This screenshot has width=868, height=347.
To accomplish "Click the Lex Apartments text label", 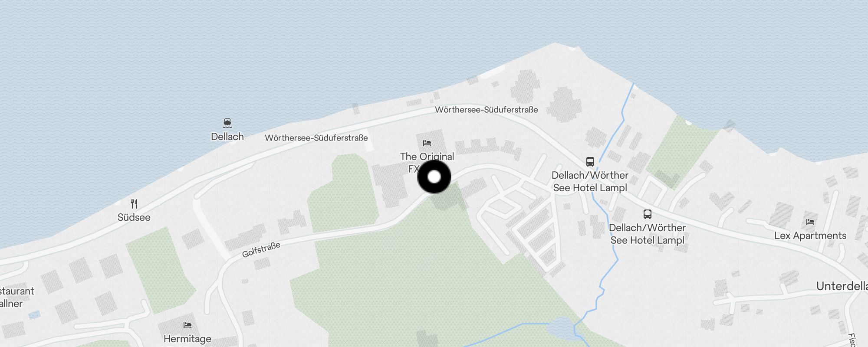I will point(810,236).
